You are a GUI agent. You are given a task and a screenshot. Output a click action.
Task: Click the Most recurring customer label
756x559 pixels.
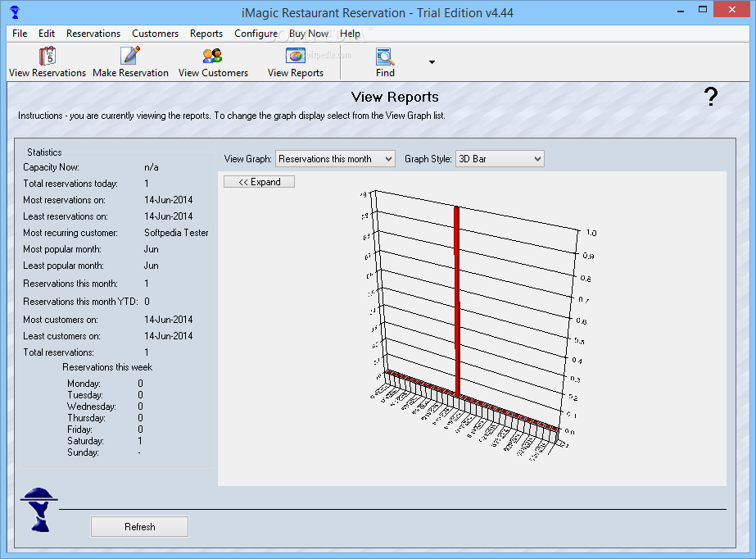coord(70,233)
